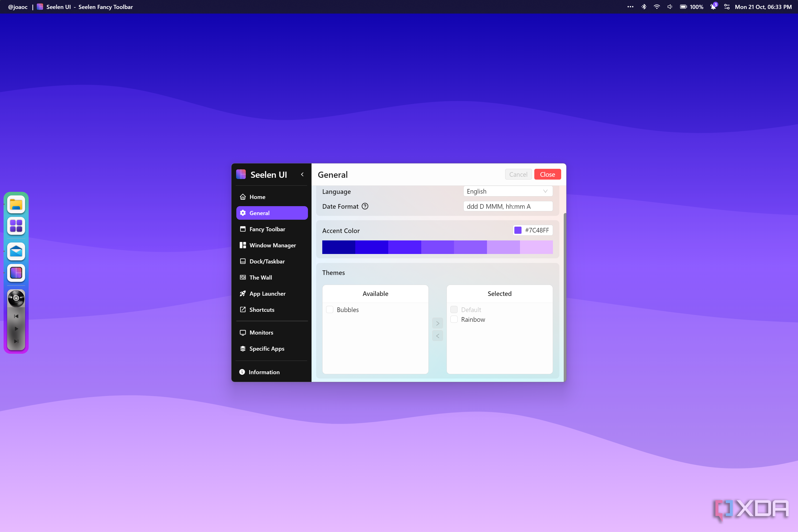Check the Default theme checkbox
The height and width of the screenshot is (532, 798).
coord(454,309)
